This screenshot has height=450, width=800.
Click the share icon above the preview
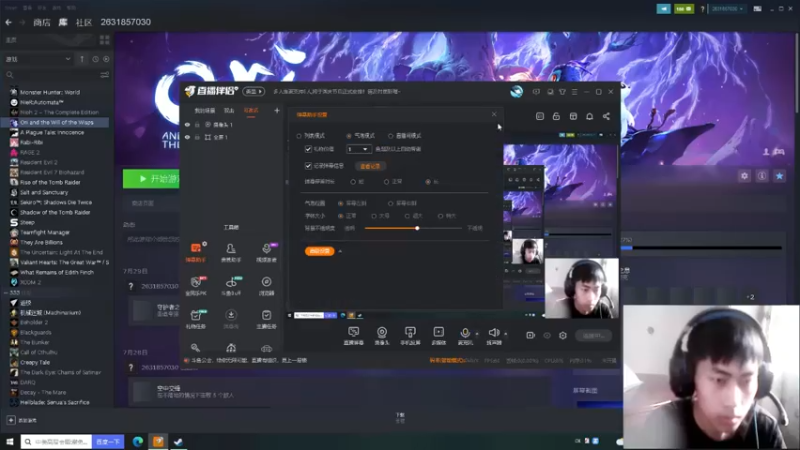click(606, 116)
